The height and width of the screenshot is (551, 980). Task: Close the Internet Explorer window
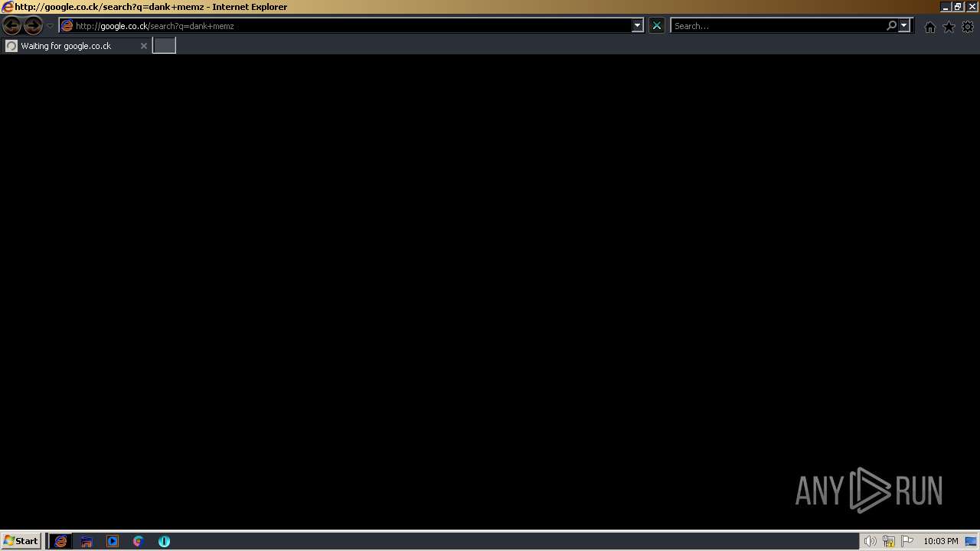pyautogui.click(x=972, y=7)
